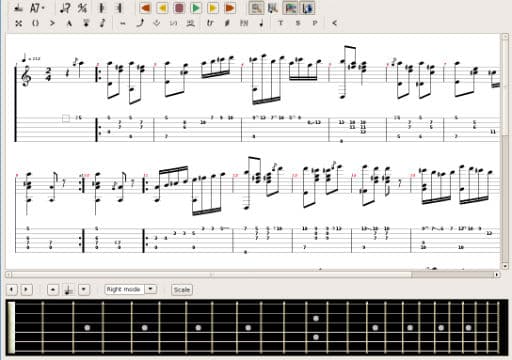Toggle the dead note X effect

[19, 23]
